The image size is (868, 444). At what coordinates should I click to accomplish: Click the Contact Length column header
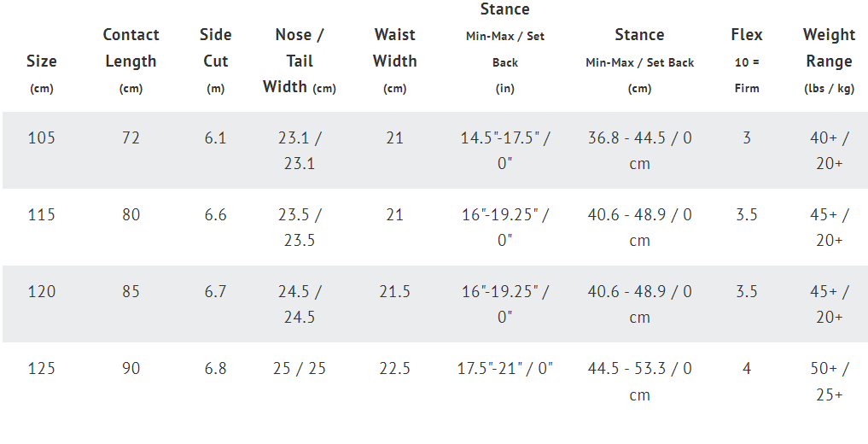pos(131,61)
